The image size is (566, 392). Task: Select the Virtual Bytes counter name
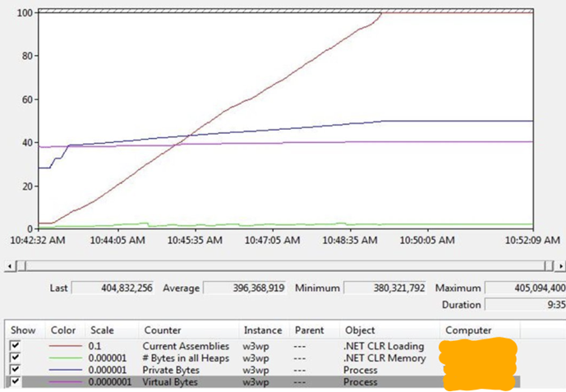click(170, 382)
